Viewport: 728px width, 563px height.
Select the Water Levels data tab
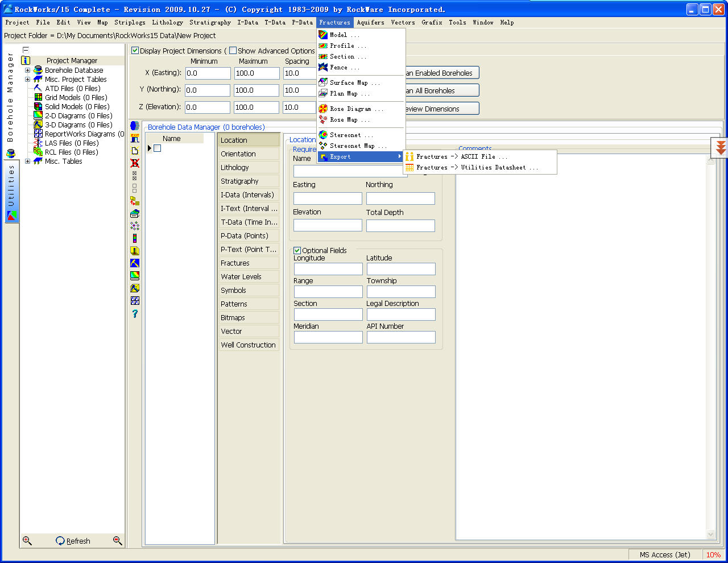pyautogui.click(x=249, y=276)
